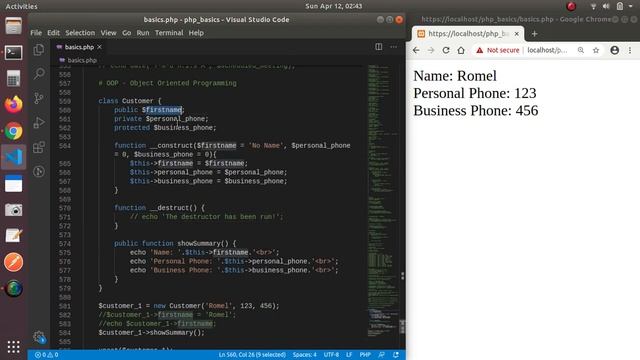Open the VS Code Explorer view
The image size is (640, 360).
[x=39, y=50]
